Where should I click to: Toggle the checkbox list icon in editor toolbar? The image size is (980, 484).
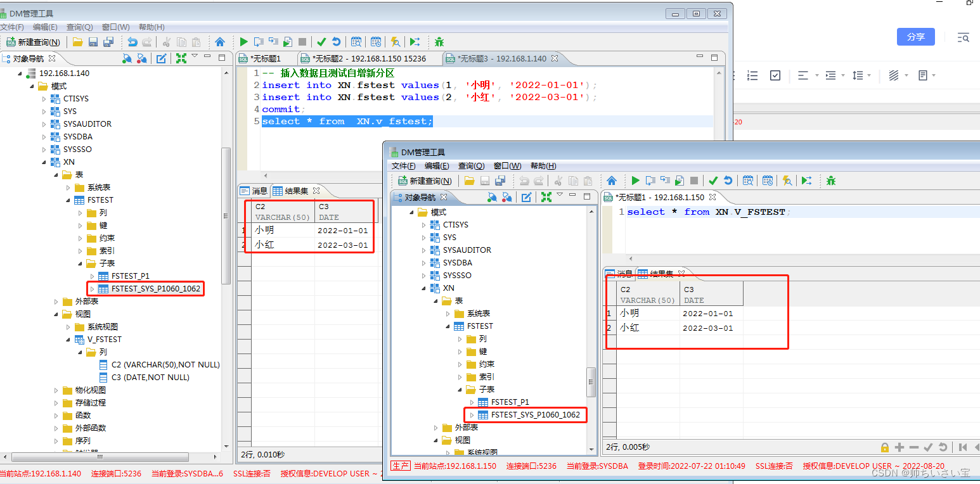coord(775,75)
